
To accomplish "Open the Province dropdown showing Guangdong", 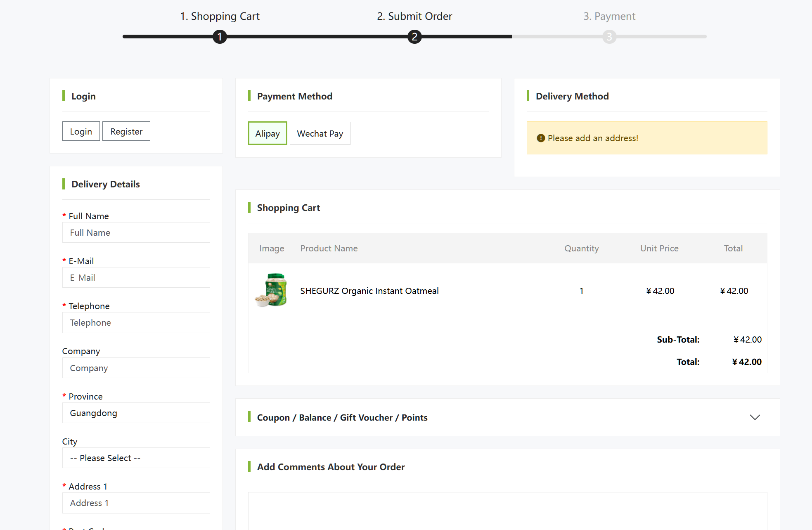I will pyautogui.click(x=136, y=413).
